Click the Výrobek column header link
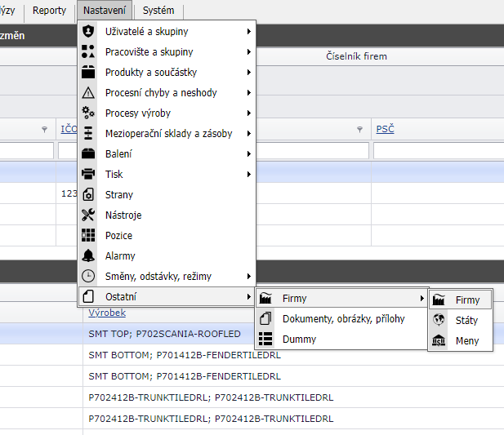Image resolution: width=504 pixels, height=435 pixels. click(x=107, y=313)
